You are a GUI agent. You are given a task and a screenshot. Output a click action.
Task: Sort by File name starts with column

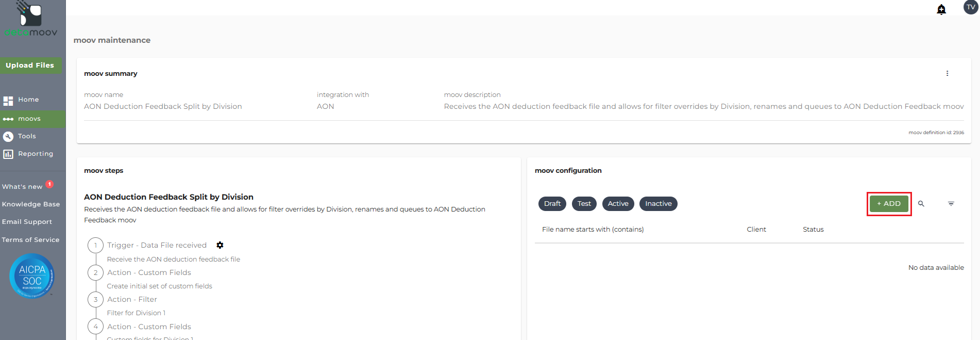[593, 230]
